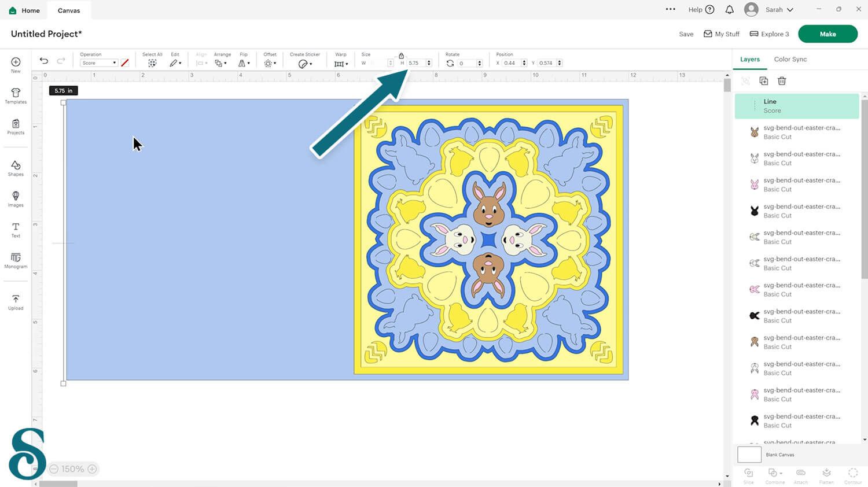Select the upright brown bunny layer

click(797, 132)
